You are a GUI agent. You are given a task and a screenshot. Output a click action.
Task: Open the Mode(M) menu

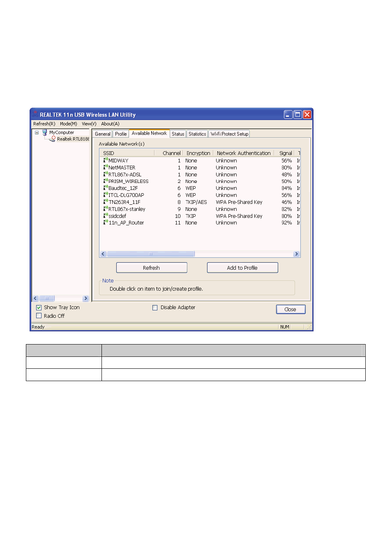[x=68, y=124]
